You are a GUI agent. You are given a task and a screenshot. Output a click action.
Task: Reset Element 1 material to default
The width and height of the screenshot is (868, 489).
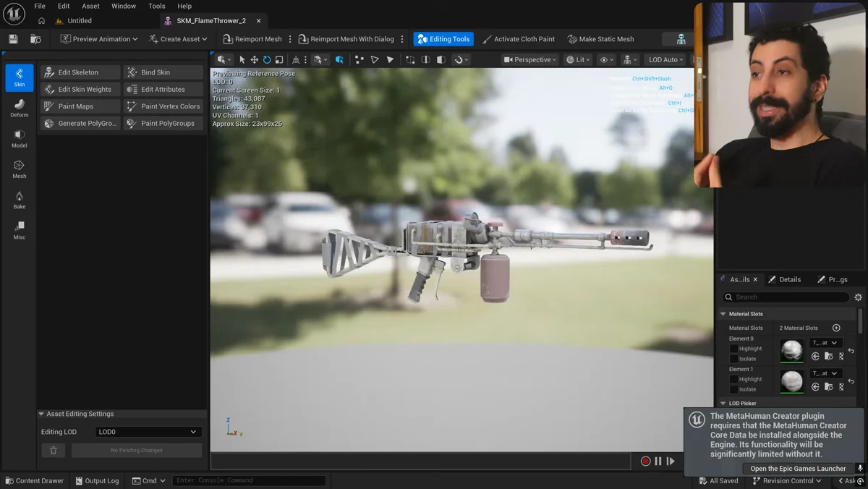[x=851, y=381]
